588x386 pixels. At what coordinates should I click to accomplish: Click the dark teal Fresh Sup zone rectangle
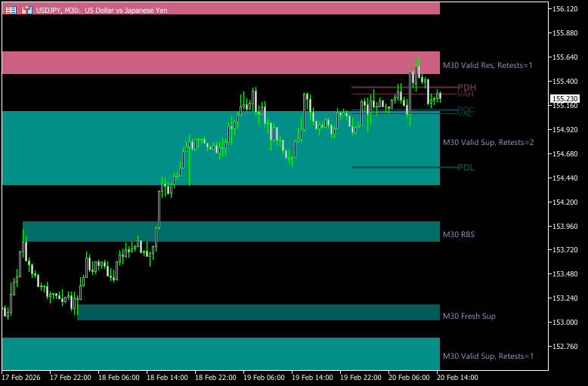pos(257,312)
